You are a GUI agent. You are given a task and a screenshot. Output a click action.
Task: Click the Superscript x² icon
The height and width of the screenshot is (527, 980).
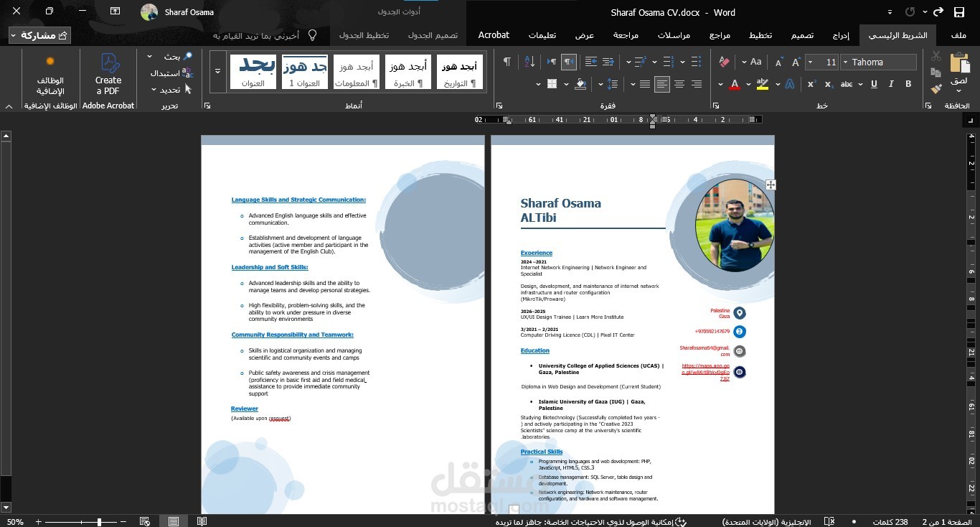(812, 84)
